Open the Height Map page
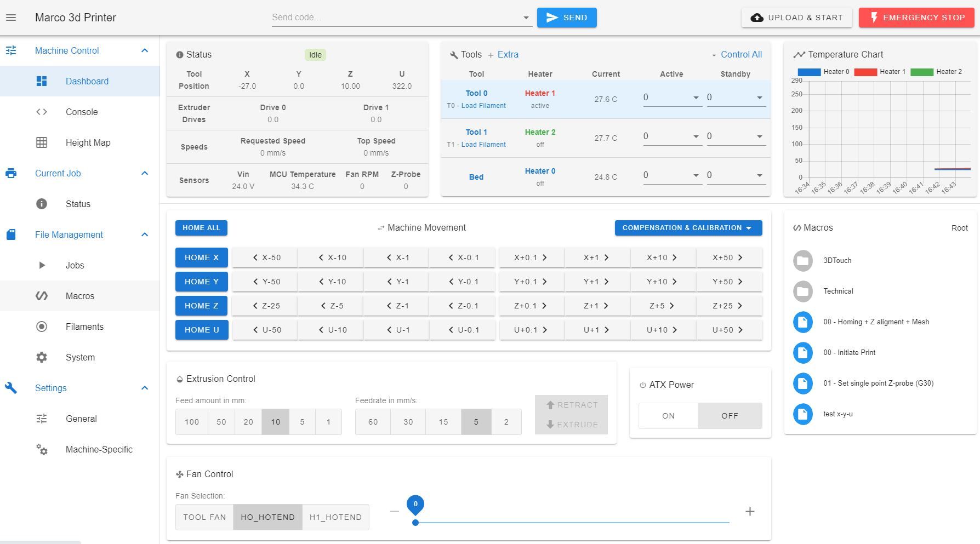 [80, 142]
